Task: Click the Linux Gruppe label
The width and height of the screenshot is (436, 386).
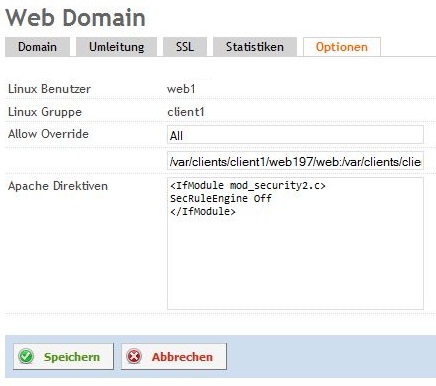Action: pyautogui.click(x=45, y=112)
